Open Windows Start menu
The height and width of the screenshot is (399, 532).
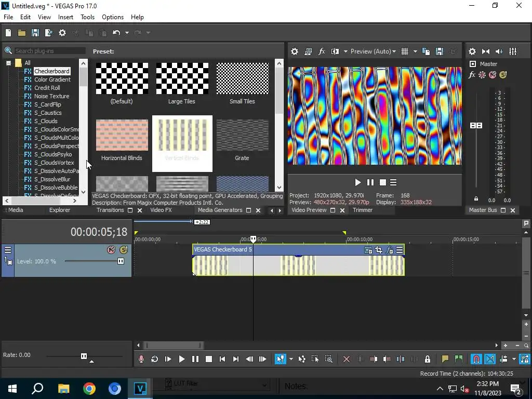(x=12, y=389)
